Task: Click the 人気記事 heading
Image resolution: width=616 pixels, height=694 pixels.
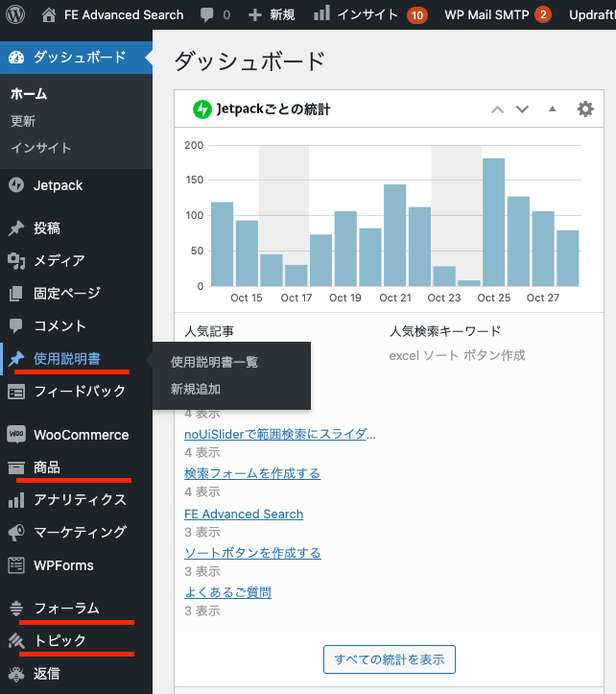Action: tap(209, 331)
